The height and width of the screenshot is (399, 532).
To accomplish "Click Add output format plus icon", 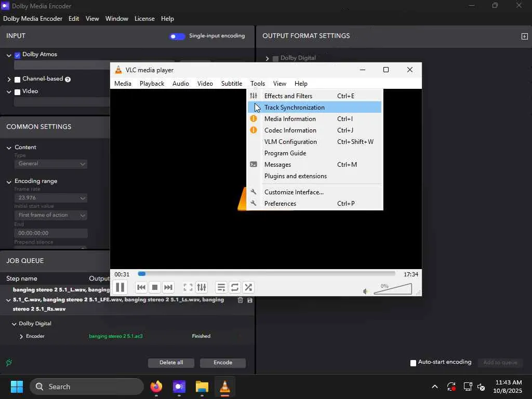I will tap(524, 36).
